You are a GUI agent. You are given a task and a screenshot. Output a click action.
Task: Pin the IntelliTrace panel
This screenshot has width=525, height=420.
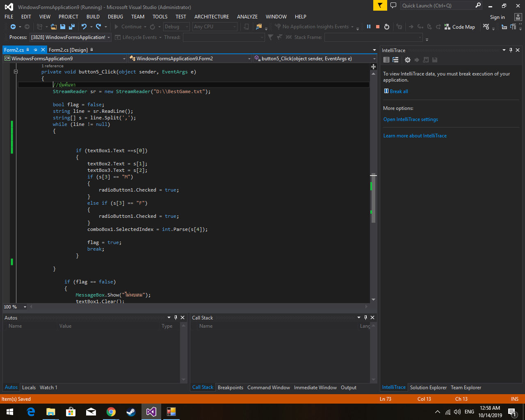click(x=511, y=50)
